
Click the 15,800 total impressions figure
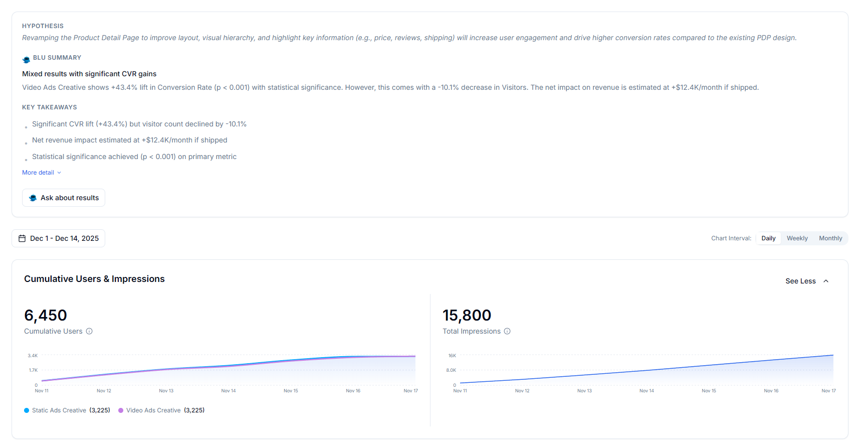[x=467, y=315]
